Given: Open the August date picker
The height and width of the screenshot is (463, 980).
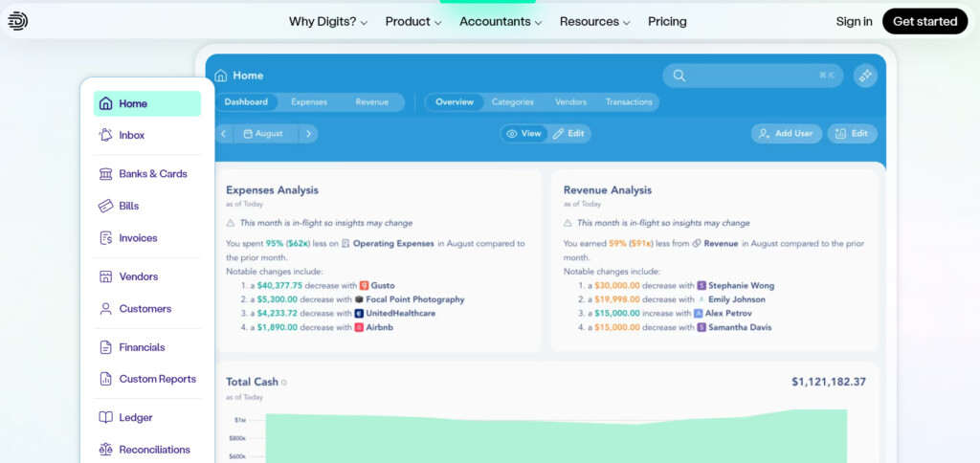Looking at the screenshot, I should pyautogui.click(x=266, y=134).
